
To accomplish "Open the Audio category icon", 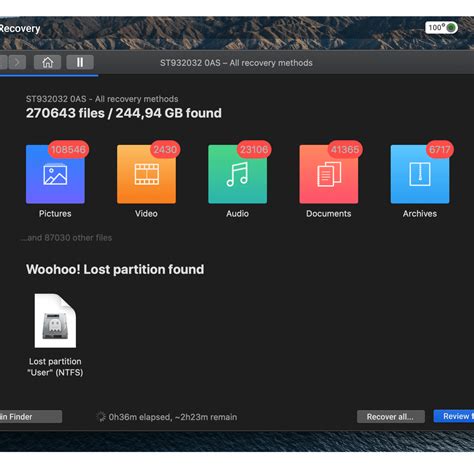I will pyautogui.click(x=237, y=174).
